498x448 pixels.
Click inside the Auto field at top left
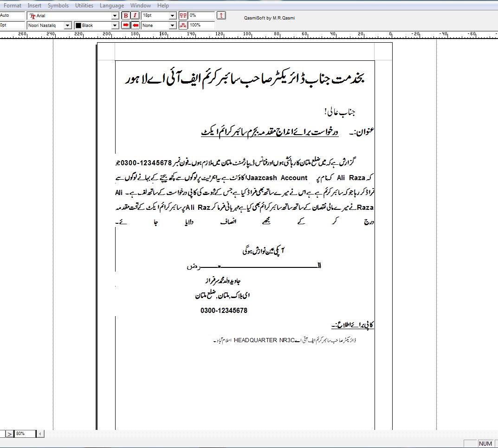[12, 15]
